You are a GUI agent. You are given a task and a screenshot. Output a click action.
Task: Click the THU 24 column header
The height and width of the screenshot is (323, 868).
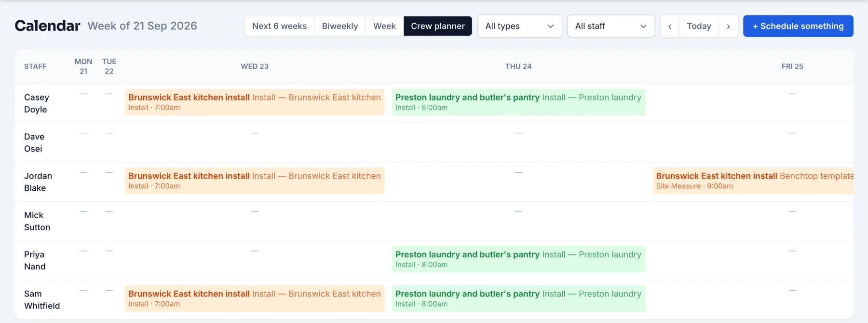point(518,66)
